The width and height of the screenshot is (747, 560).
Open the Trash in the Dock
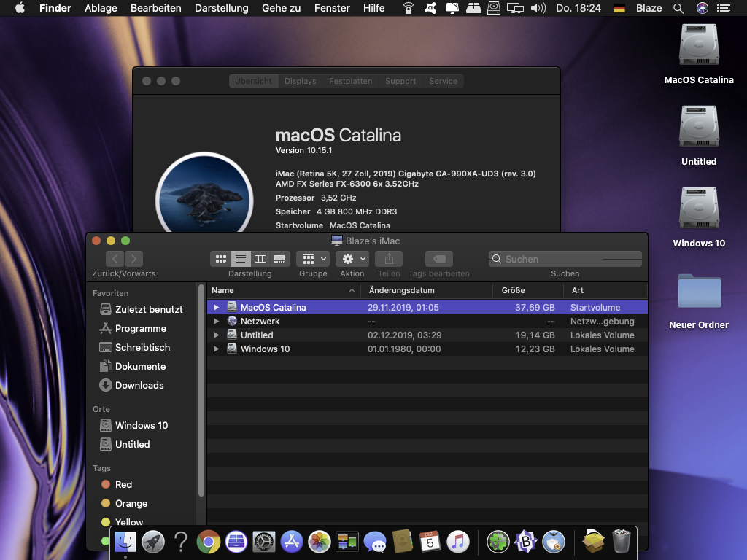[621, 542]
